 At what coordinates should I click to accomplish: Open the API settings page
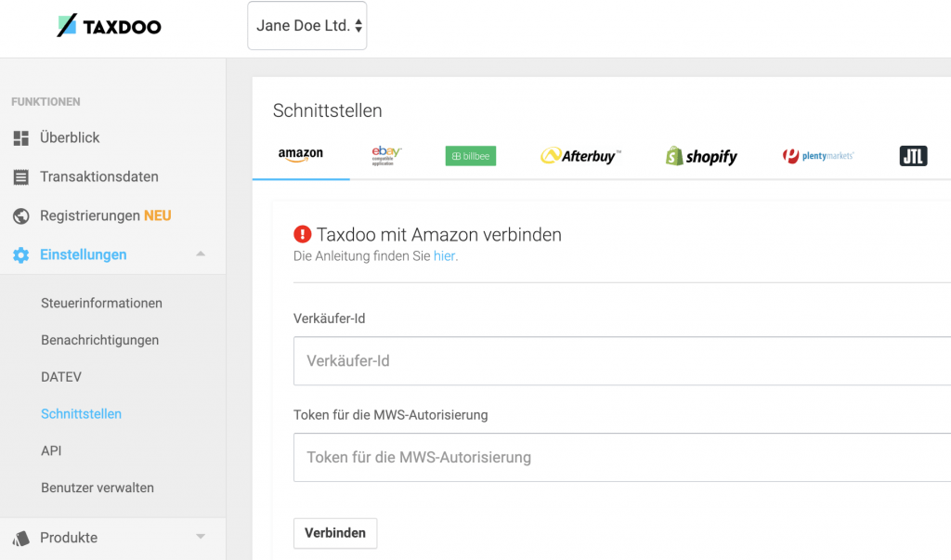click(x=52, y=450)
